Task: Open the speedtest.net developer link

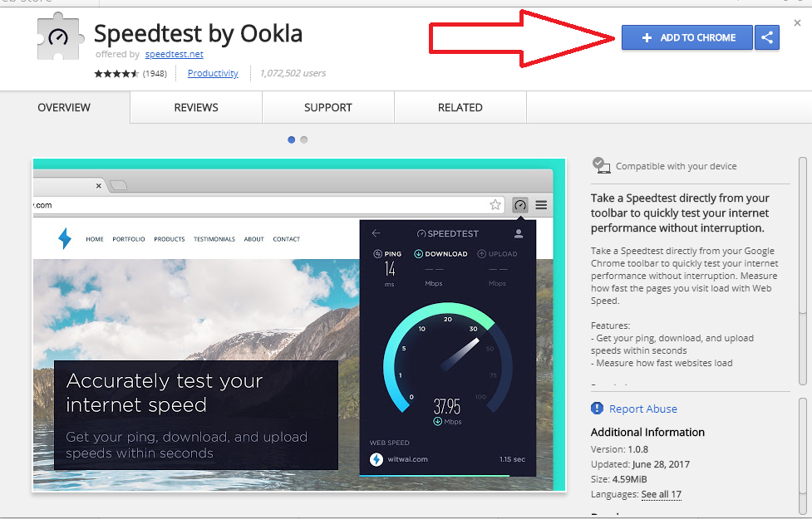Action: [174, 54]
